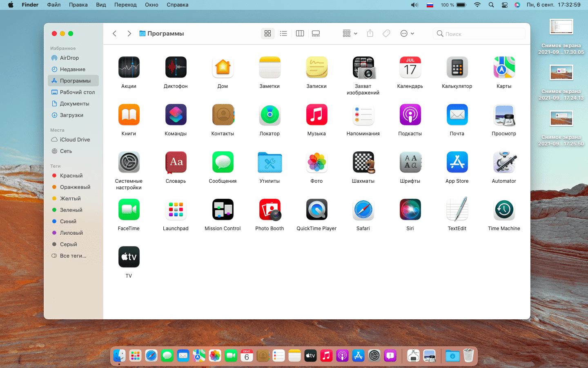
Task: Click the edit tags toolbar button
Action: tap(386, 34)
